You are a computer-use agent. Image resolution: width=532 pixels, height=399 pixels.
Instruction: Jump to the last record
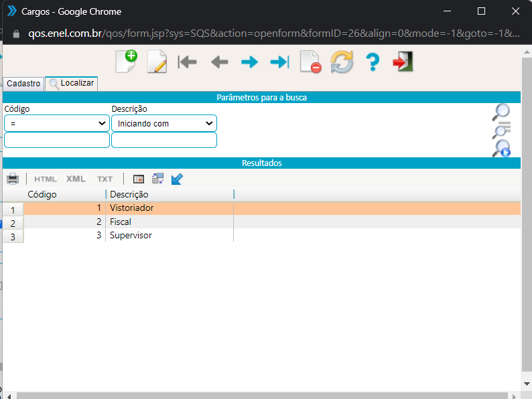tap(279, 62)
